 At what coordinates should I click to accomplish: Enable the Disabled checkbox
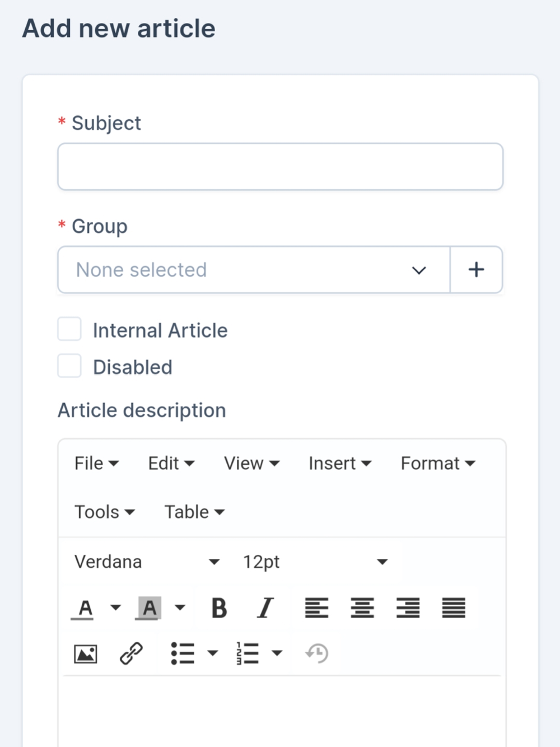pyautogui.click(x=69, y=366)
